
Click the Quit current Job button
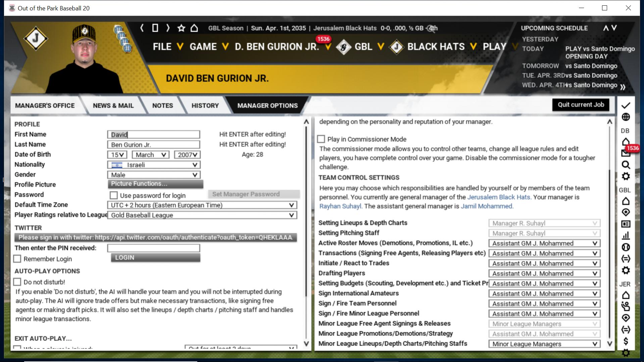pyautogui.click(x=581, y=105)
